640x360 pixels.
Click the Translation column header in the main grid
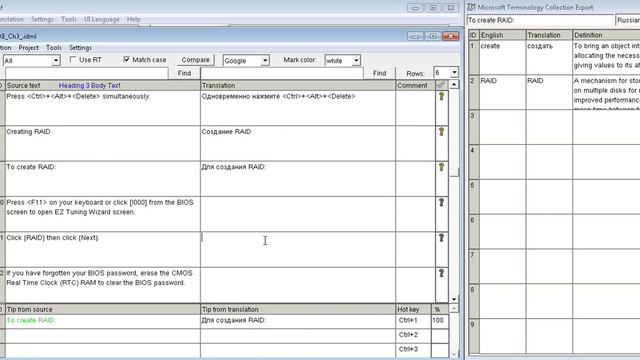pyautogui.click(x=298, y=85)
